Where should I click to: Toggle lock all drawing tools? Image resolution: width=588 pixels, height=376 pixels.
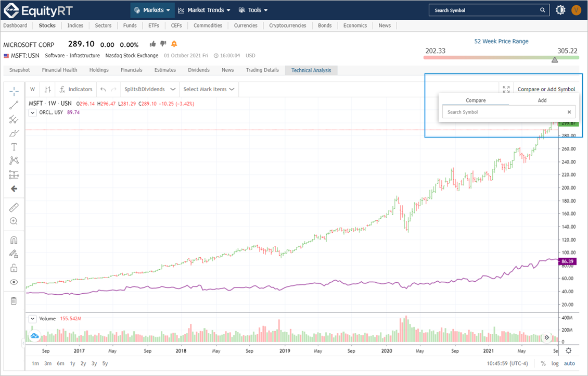click(14, 268)
